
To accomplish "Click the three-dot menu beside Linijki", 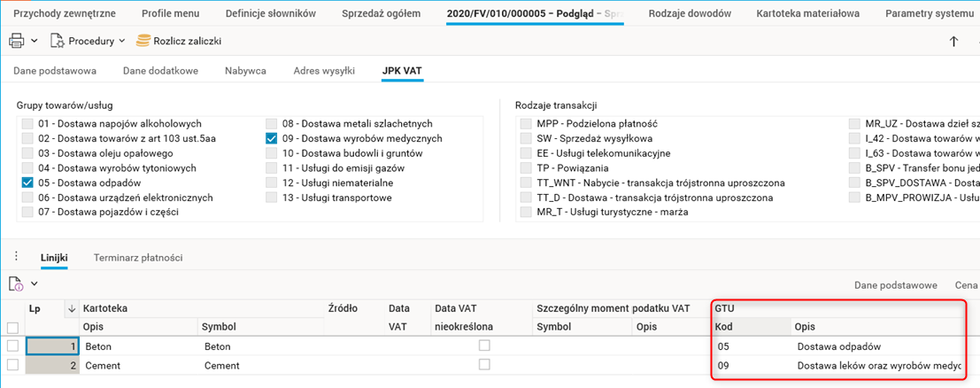I will coord(15,257).
